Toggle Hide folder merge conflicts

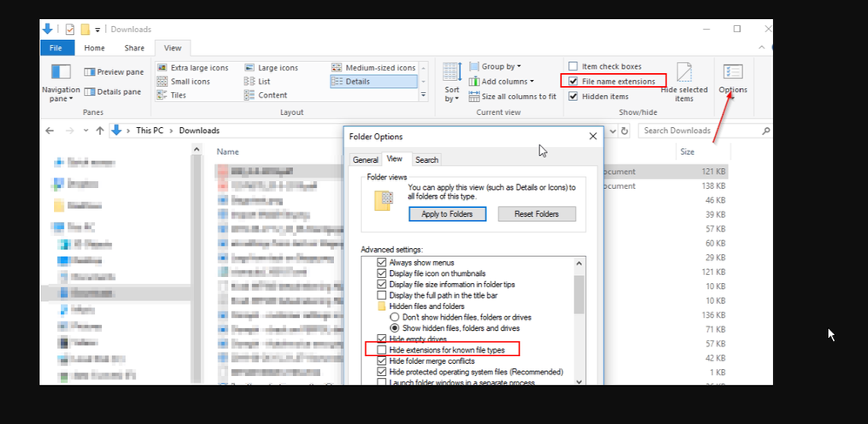coord(382,360)
